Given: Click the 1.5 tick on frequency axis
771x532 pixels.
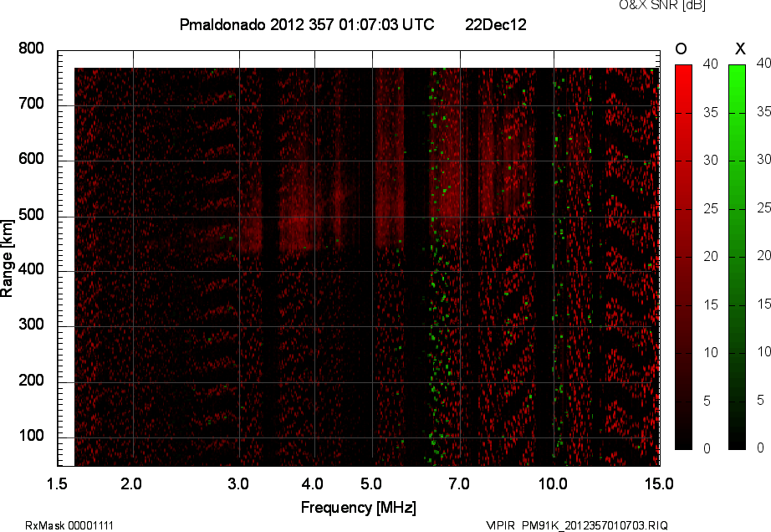Looking at the screenshot, I should tap(57, 483).
